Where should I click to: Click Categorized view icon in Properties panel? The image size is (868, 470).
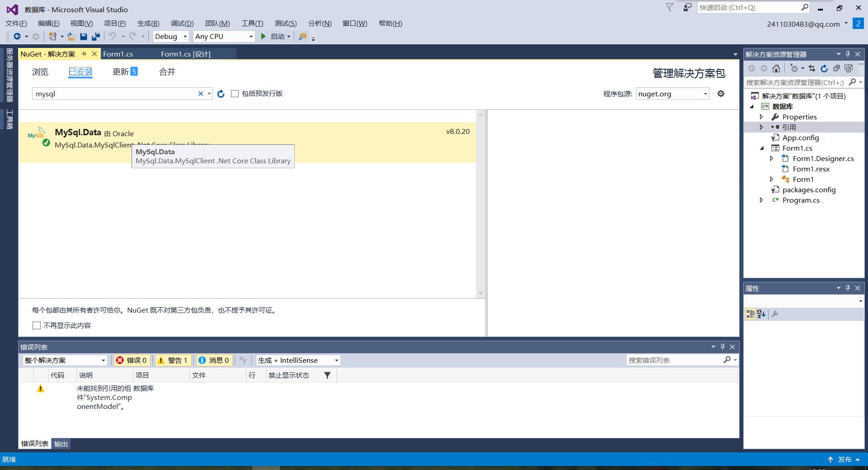(750, 314)
